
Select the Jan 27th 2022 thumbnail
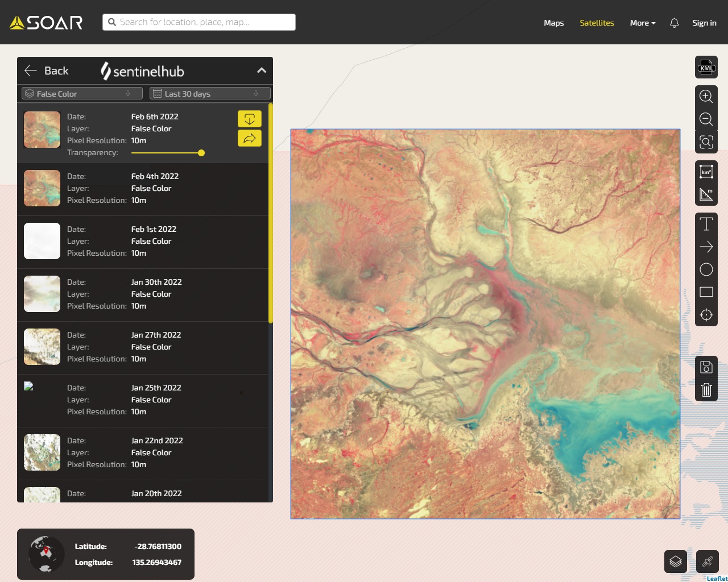[42, 347]
